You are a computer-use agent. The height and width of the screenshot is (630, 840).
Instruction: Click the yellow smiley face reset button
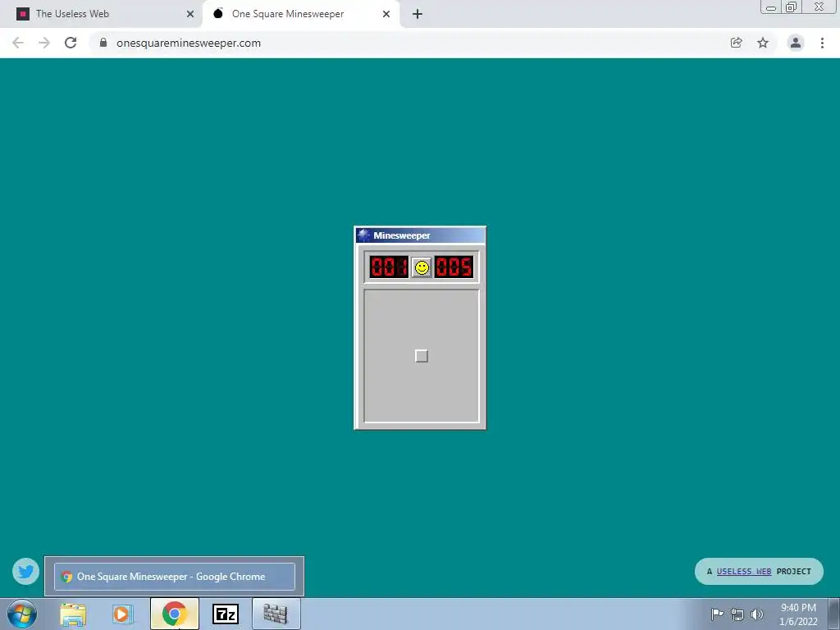[422, 267]
